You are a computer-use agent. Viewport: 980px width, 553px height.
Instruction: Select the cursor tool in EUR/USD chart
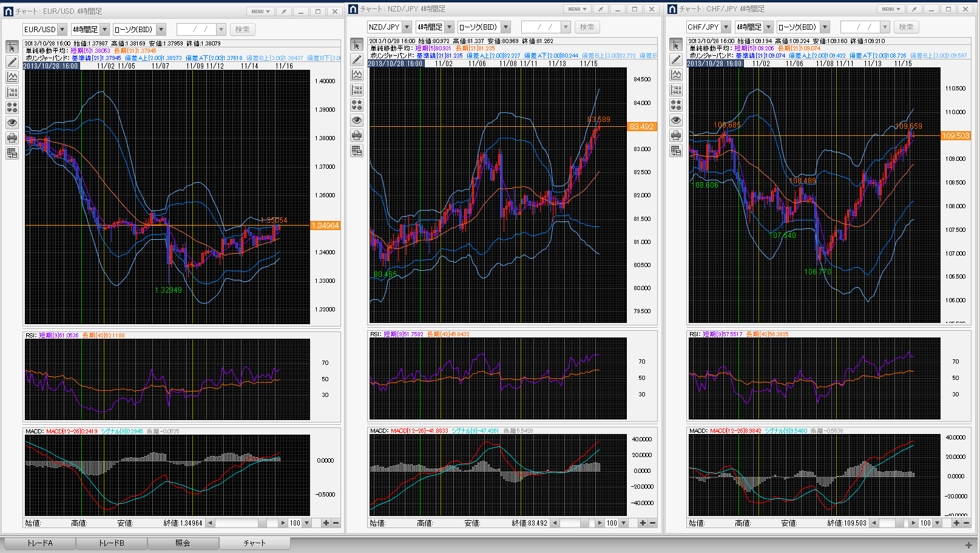(12, 47)
